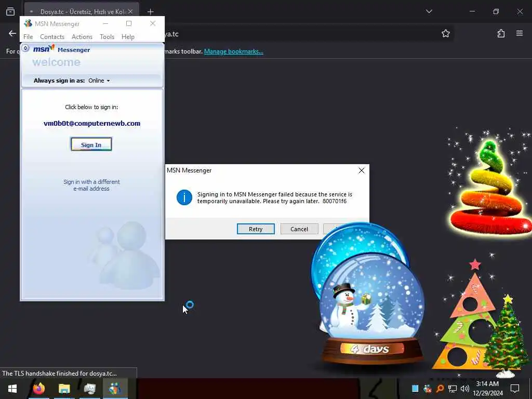Select the vm0b0t@computernewb.com account

(x=92, y=124)
